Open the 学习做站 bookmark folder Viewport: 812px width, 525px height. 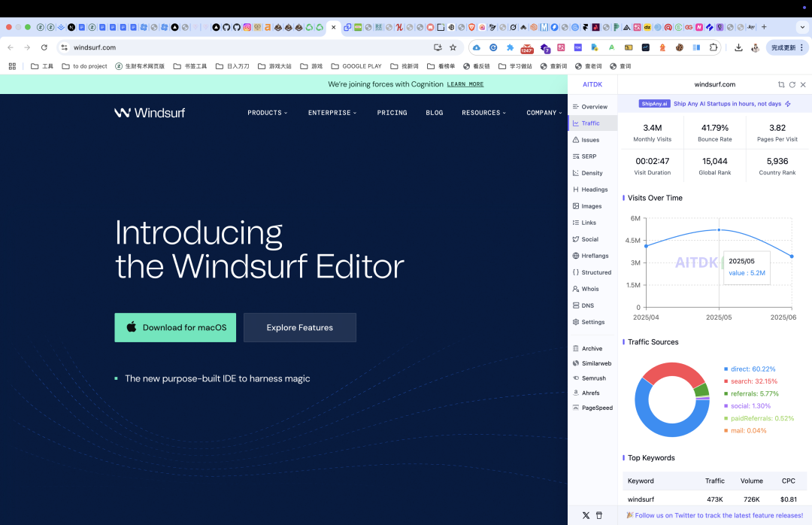515,66
